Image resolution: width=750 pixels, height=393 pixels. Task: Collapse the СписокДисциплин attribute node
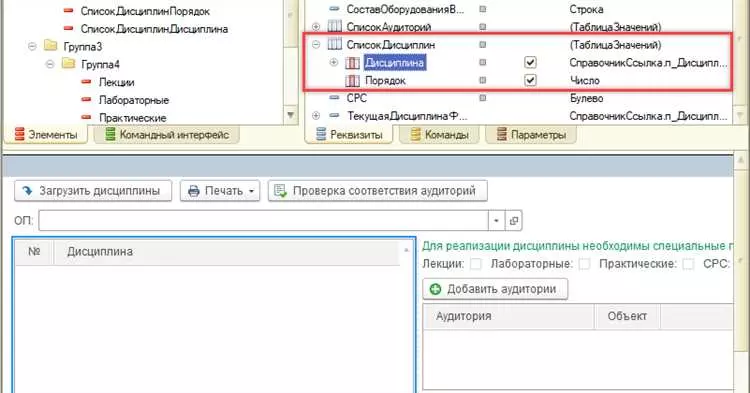pos(316,44)
